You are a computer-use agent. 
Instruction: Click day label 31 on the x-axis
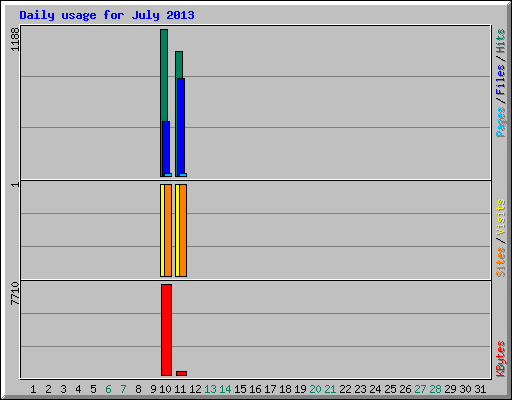coord(480,389)
